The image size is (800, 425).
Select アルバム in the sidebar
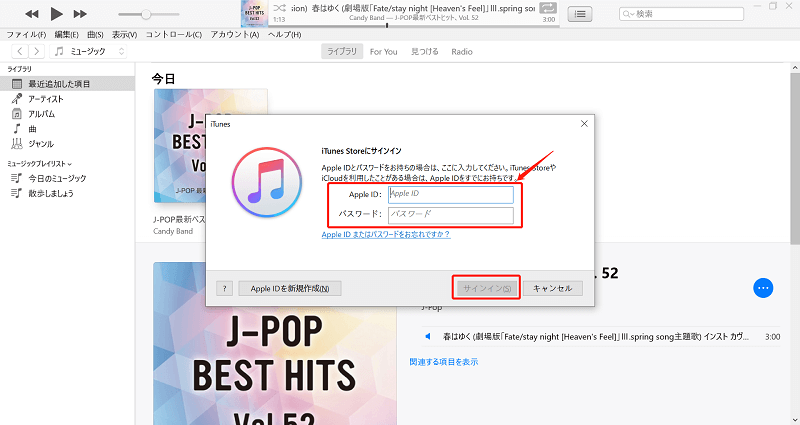point(67,114)
